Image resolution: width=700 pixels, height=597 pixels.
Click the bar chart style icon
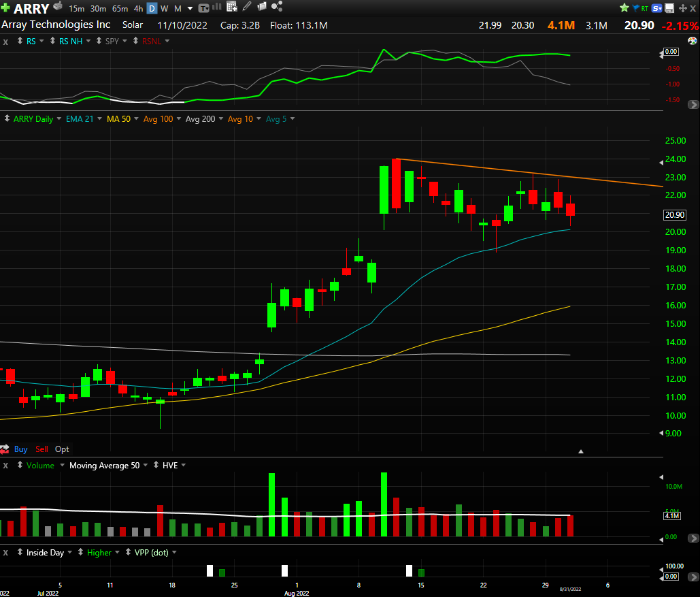[x=217, y=7]
